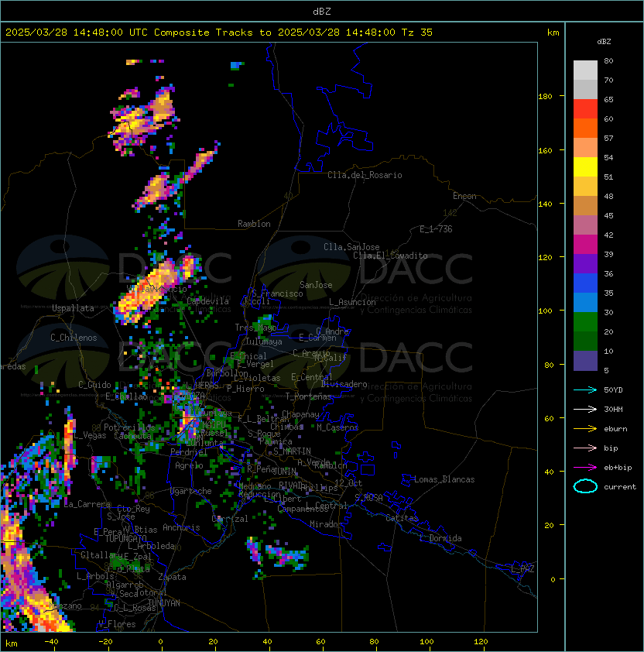Image resolution: width=644 pixels, height=652 pixels.
Task: Click the 'Lomas_Blancas' neighbor '12_Oct' label
Action: tap(348, 483)
